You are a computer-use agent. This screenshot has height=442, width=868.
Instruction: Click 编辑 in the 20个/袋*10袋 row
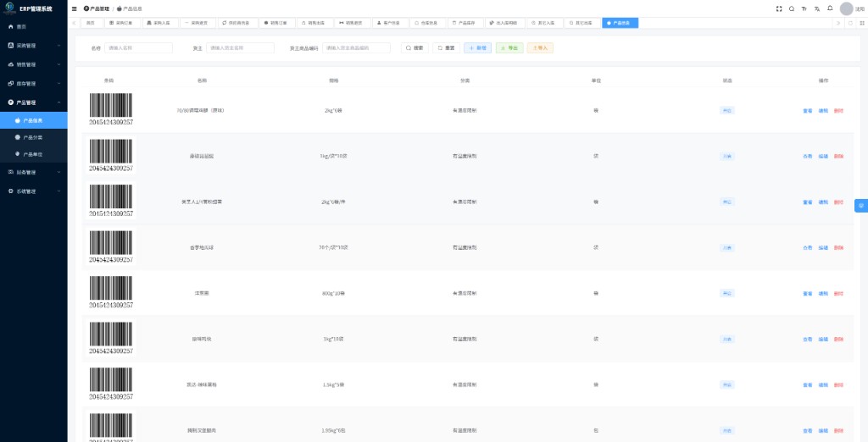click(x=823, y=248)
